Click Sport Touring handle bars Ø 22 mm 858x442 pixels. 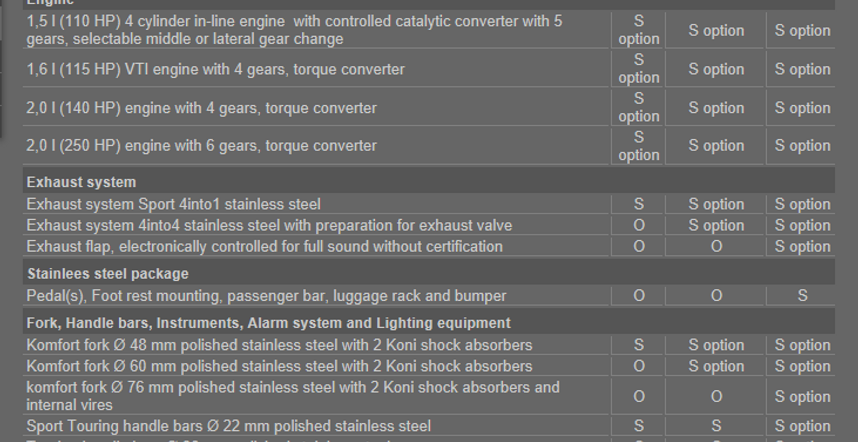pyautogui.click(x=229, y=426)
